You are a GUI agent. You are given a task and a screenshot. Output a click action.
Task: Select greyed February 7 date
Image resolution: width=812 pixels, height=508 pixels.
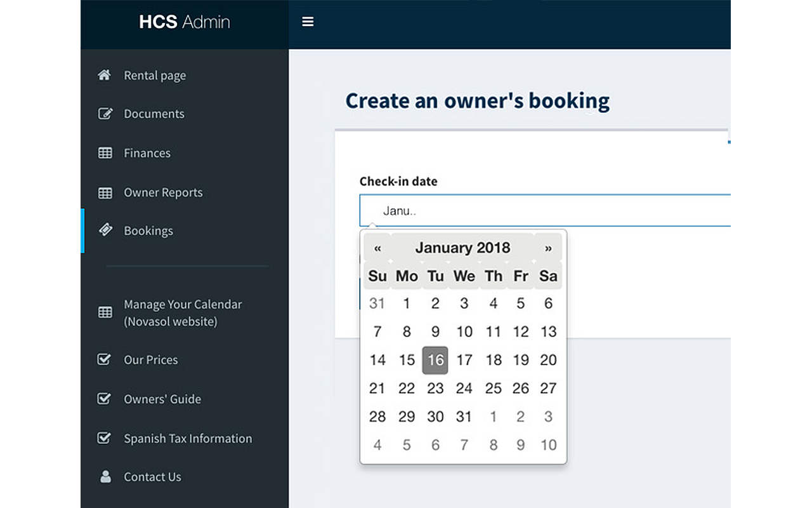click(464, 444)
